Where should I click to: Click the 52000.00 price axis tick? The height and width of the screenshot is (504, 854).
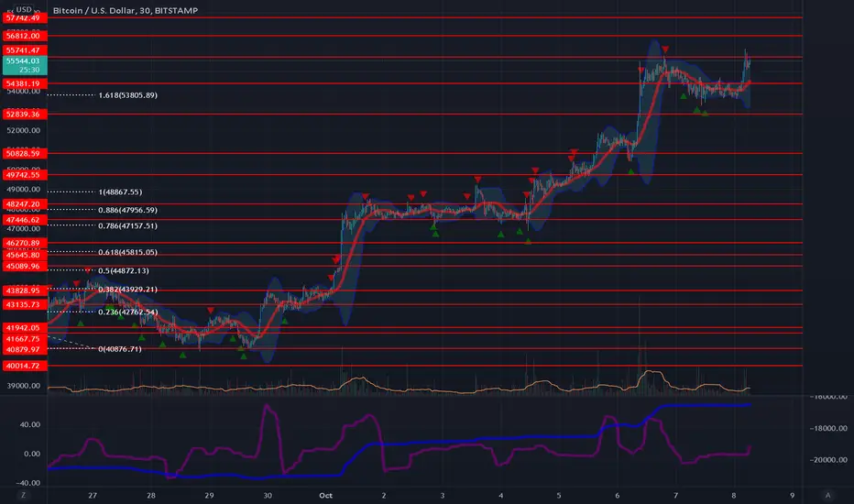coord(24,131)
